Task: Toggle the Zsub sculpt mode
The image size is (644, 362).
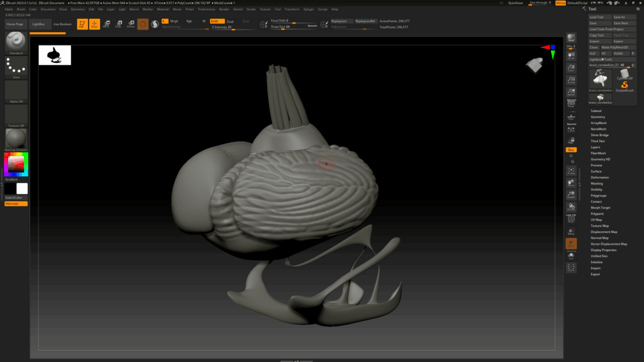Action: click(x=230, y=21)
